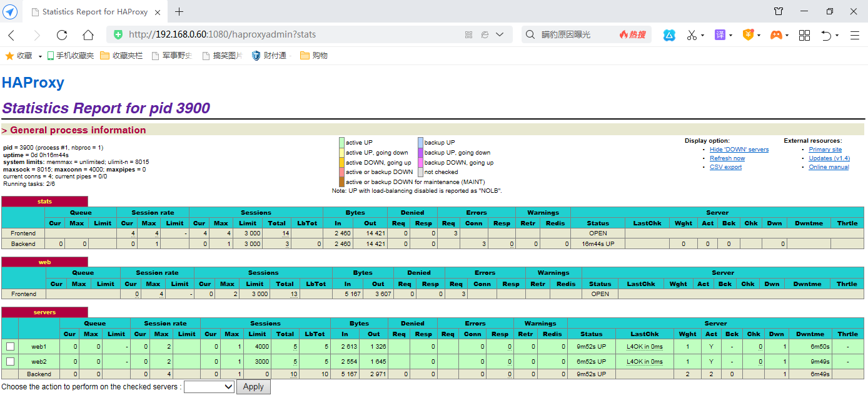This screenshot has width=868, height=405.
Task: Open 手机收藏夹 bookmark
Action: click(x=70, y=56)
